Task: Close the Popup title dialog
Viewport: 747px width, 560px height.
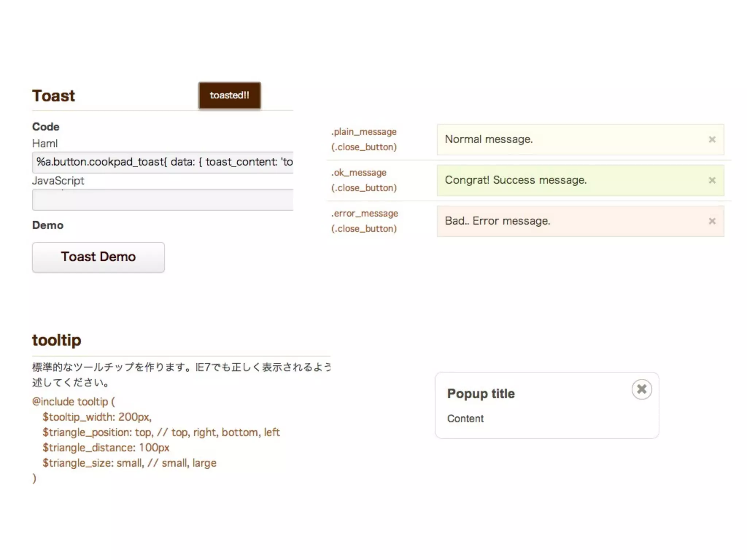Action: 642,389
